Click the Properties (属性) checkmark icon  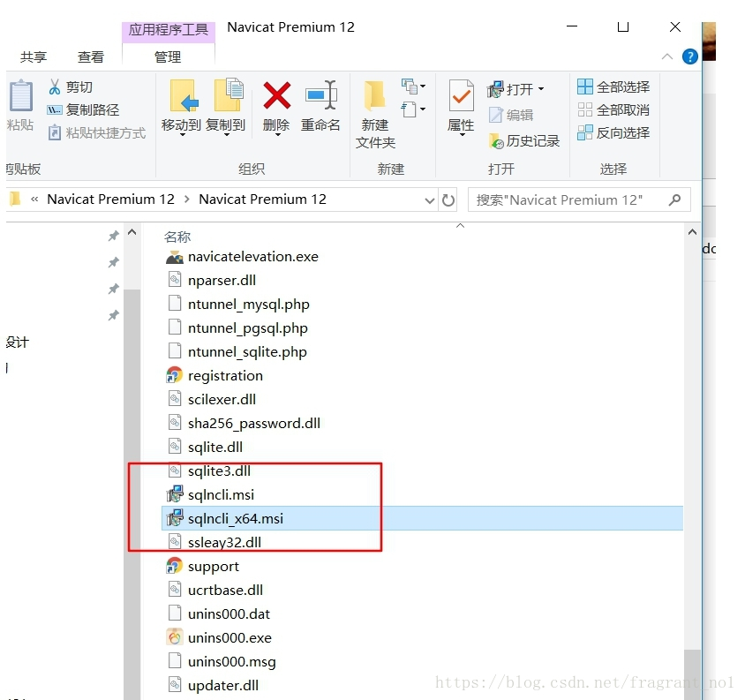(461, 95)
